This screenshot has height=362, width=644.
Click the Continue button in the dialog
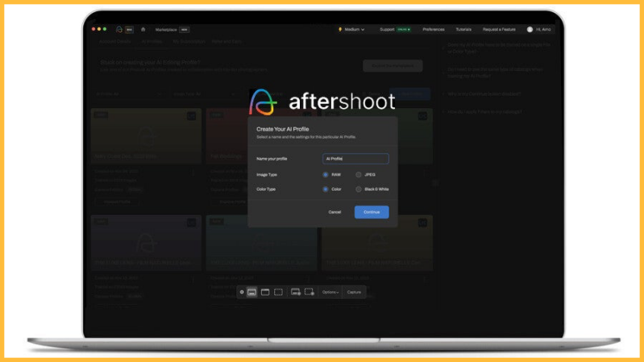click(x=372, y=212)
